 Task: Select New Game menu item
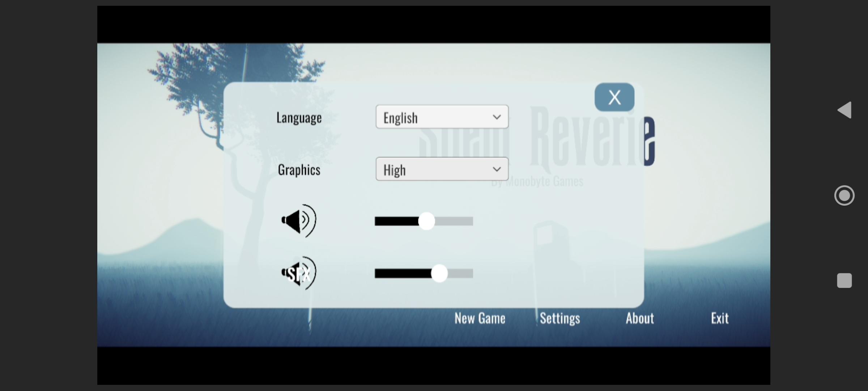480,318
